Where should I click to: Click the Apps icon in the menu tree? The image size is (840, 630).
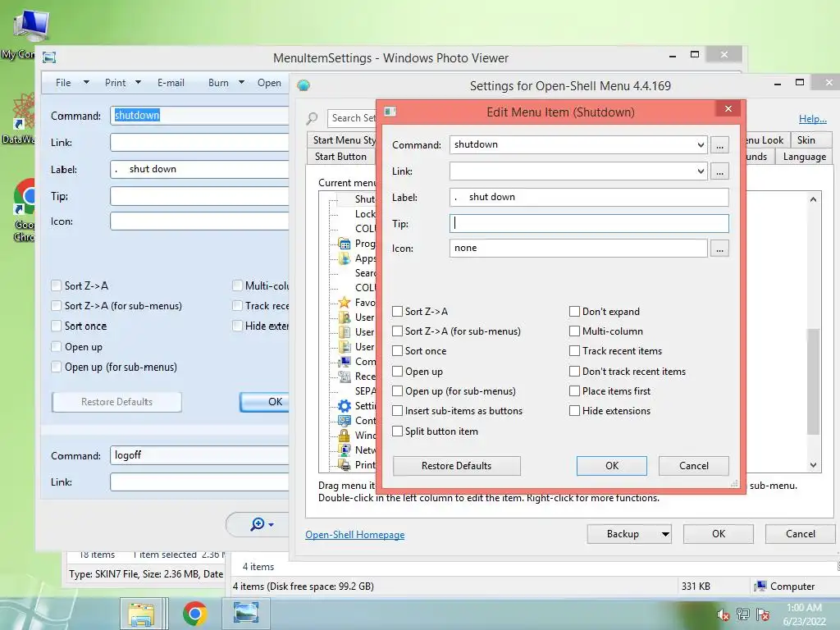345,258
